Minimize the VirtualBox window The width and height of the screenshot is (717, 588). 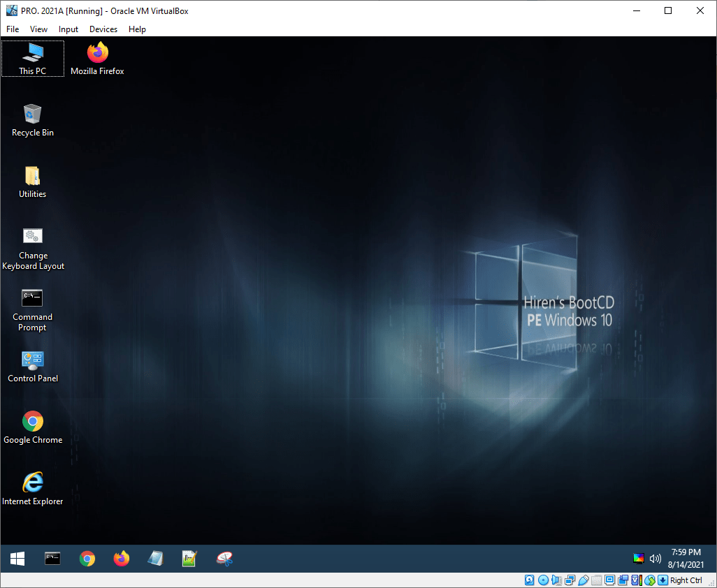pyautogui.click(x=637, y=10)
